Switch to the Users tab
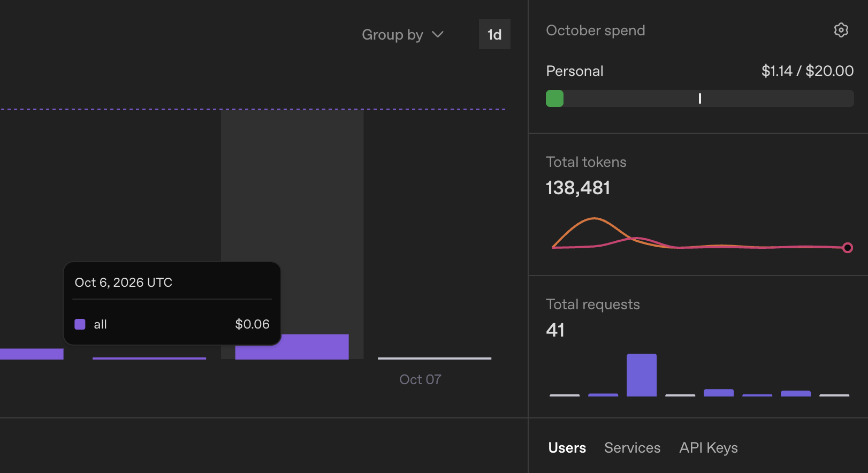Image resolution: width=868 pixels, height=473 pixels. (x=567, y=447)
